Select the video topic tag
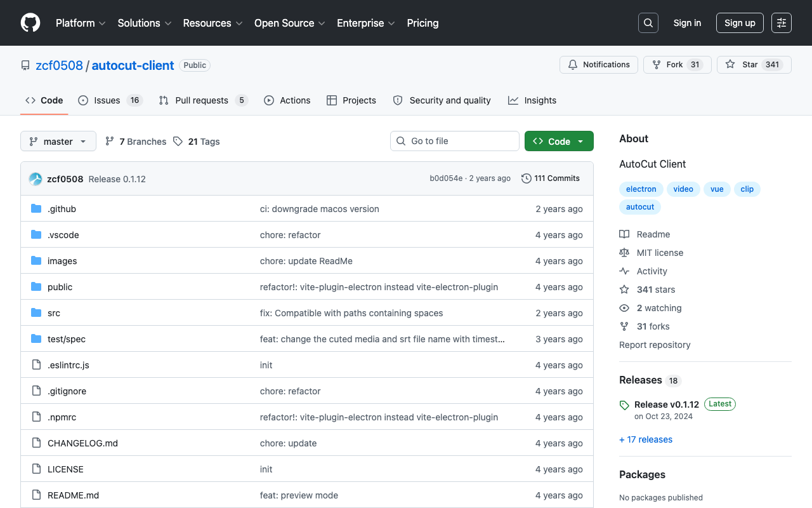This screenshot has width=812, height=508. pyautogui.click(x=683, y=189)
